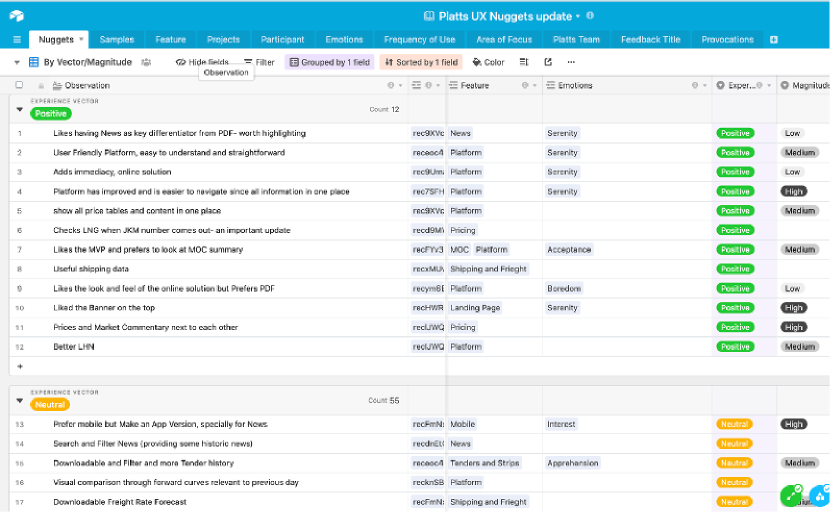Click the Hide fields button
The height and width of the screenshot is (512, 830).
pos(202,62)
